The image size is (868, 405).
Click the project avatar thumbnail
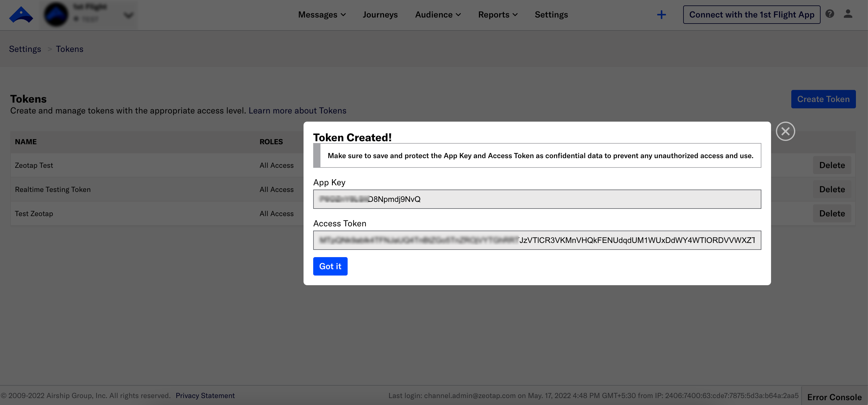[x=56, y=14]
